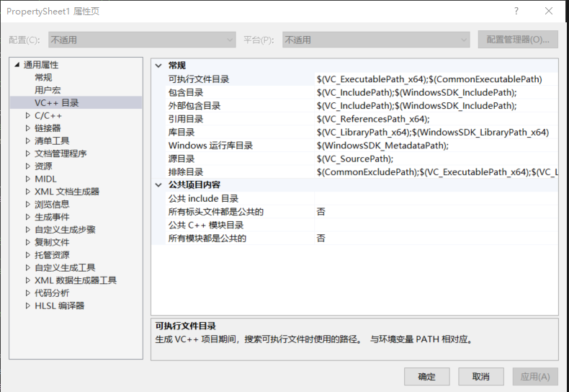Click the $(CommonExcludePath) value field
This screenshot has width=569, height=392.
(436, 172)
